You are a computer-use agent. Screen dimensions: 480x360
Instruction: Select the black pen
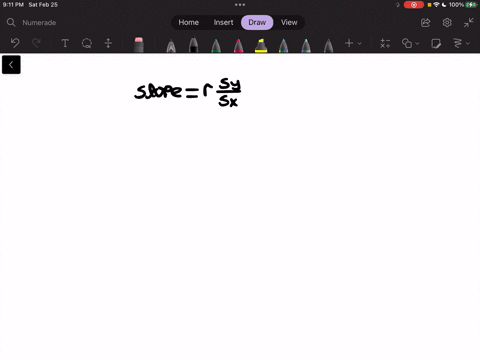coord(193,45)
